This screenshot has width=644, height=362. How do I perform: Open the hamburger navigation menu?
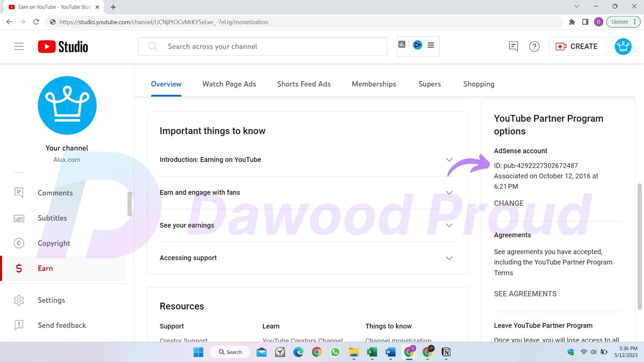19,46
